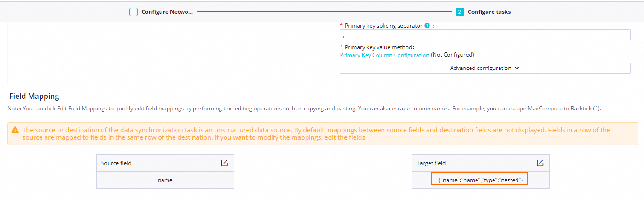Click the orange warning triangle icon
This screenshot has width=644, height=200.
(x=15, y=130)
